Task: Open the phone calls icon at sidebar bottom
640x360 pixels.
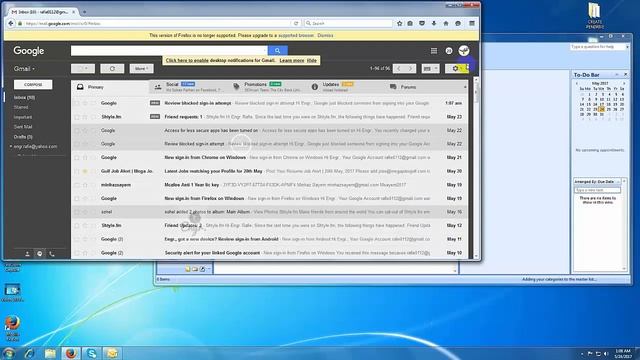Action: [52, 254]
